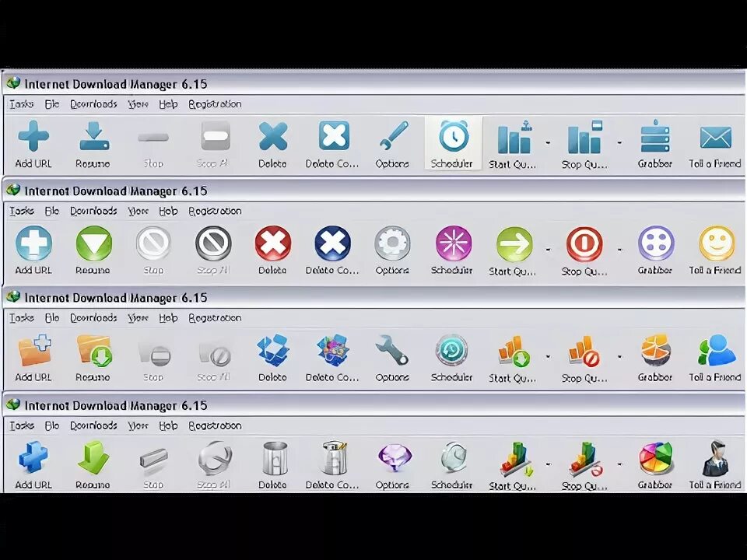Image resolution: width=747 pixels, height=560 pixels.
Task: Expand the Start Queue dropdown arrow in third toolbar
Action: (x=548, y=356)
